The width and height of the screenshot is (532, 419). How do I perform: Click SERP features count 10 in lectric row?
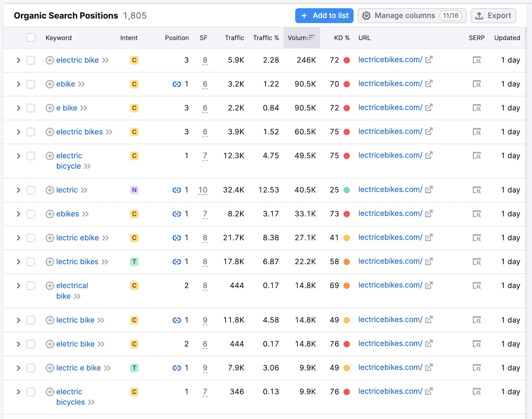[x=203, y=190]
